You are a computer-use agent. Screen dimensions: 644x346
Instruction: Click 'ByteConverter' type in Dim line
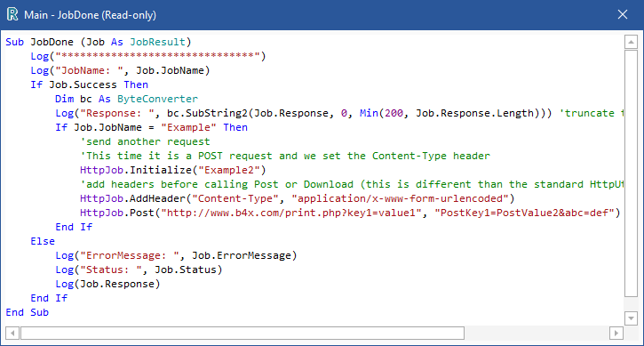pos(158,99)
